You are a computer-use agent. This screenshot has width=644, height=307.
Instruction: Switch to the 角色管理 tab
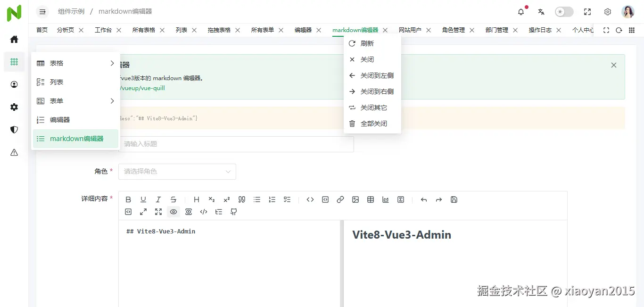pyautogui.click(x=454, y=30)
